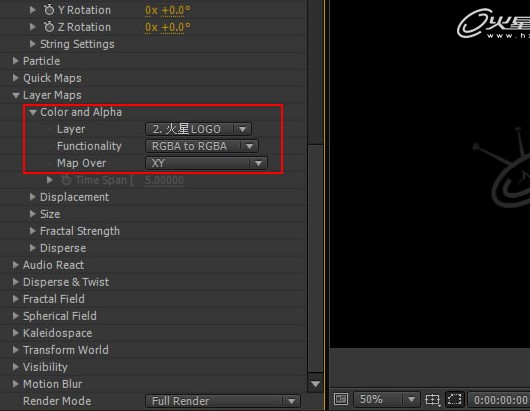Viewport: 530px width, 411px height.
Task: Expand the Z Rotation property
Action: click(33, 27)
